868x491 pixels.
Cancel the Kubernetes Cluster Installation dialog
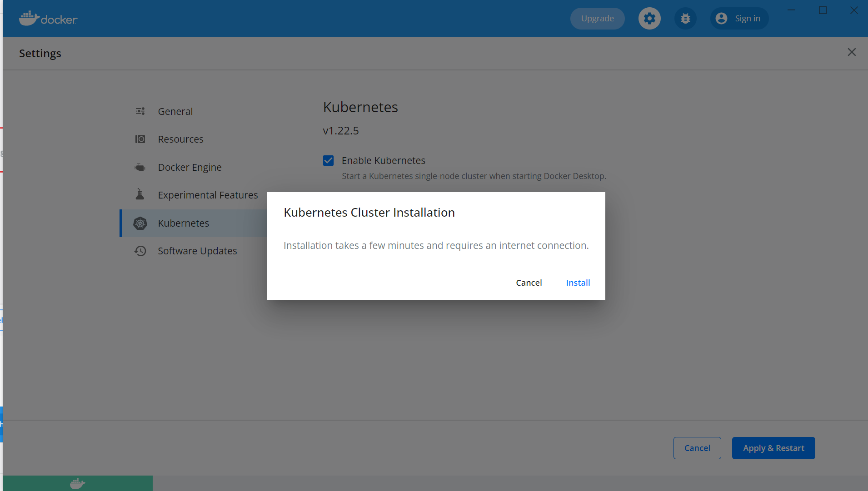[x=529, y=283]
